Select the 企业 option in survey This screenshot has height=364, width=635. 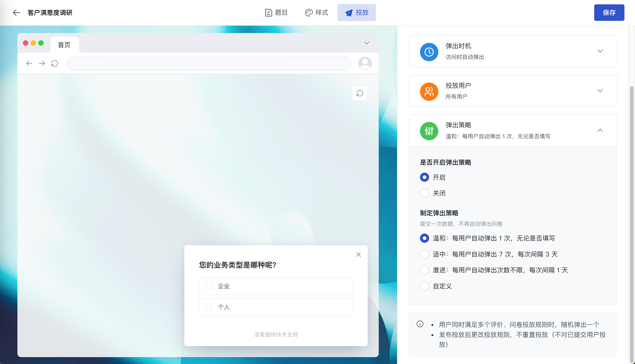pos(276,286)
